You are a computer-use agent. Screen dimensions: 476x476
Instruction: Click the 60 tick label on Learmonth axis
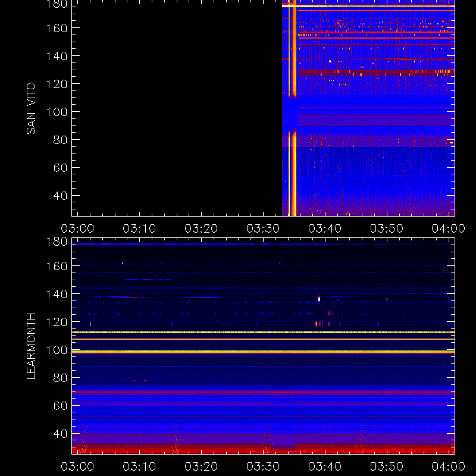[x=60, y=406]
